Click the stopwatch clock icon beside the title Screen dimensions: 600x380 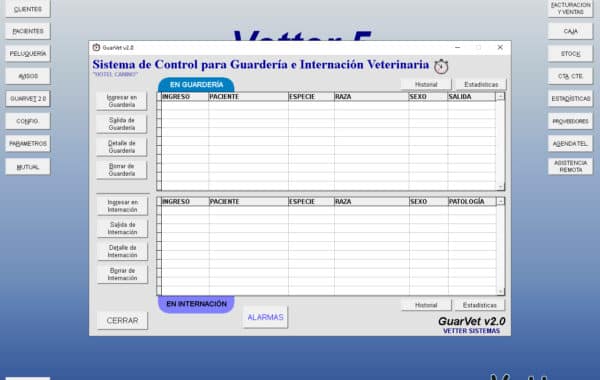click(x=441, y=66)
